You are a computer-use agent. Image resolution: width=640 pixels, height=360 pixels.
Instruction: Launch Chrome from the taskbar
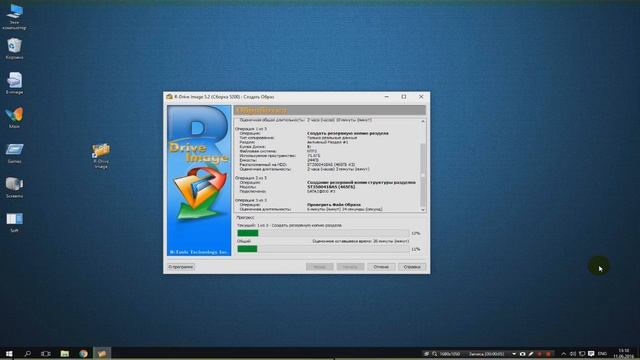(83, 353)
